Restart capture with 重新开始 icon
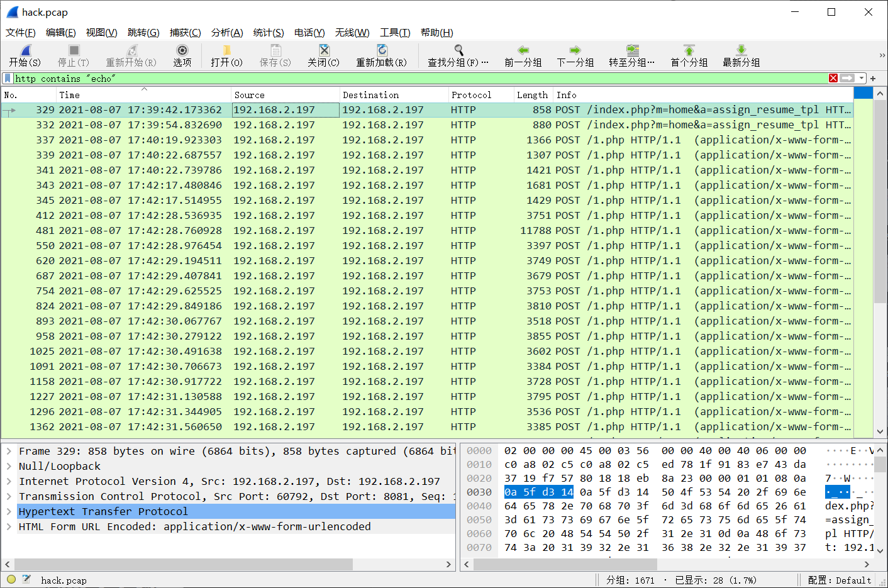This screenshot has height=588, width=888. pos(131,50)
